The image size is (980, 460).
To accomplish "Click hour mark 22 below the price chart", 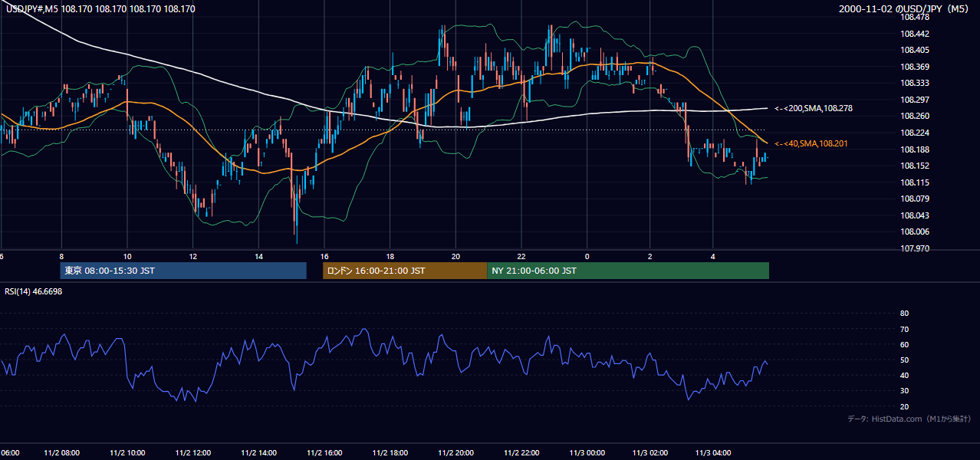I will coord(521,256).
